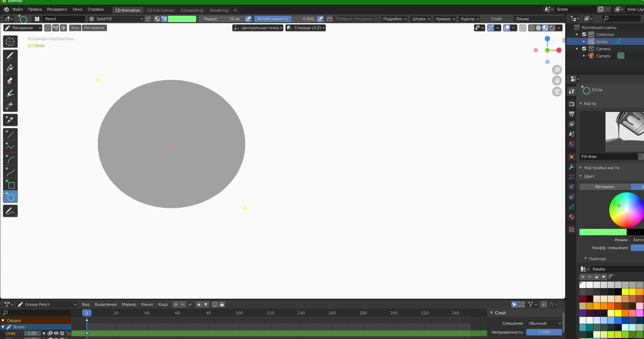Switch to Compositing workspace tab
644x339 pixels.
pos(192,10)
